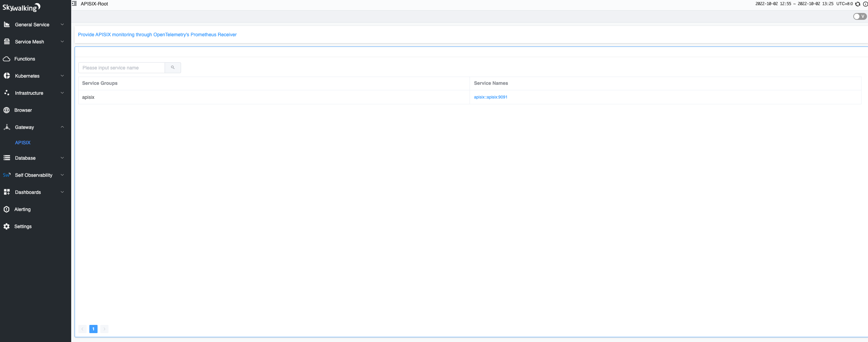This screenshot has height=342, width=868.
Task: Open the Gateway menu
Action: tap(36, 127)
